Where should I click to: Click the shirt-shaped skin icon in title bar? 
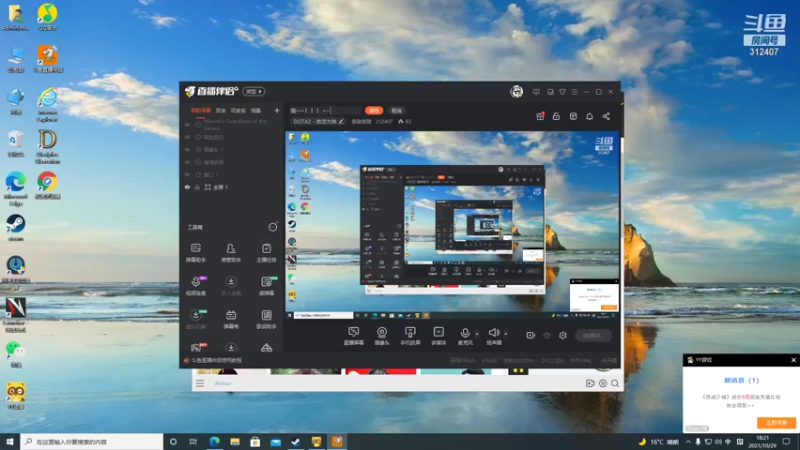562,92
